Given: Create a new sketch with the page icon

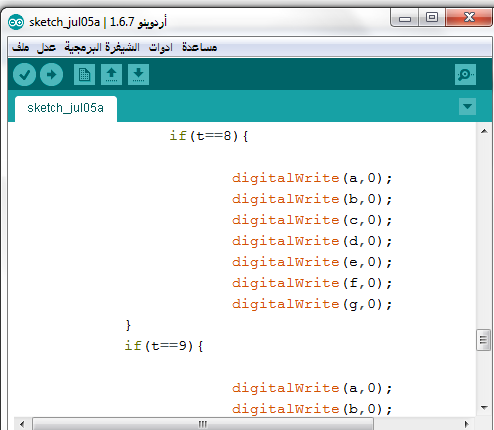Looking at the screenshot, I should (84, 74).
